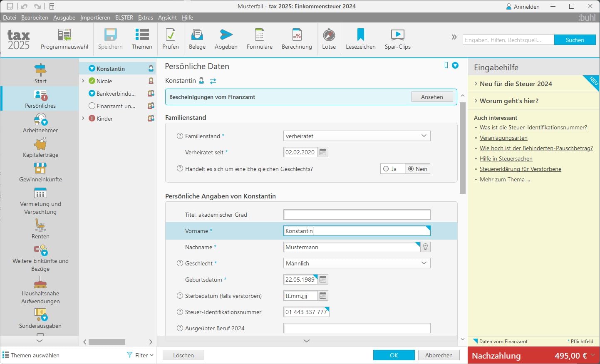Open the ELSTER menu

124,17
